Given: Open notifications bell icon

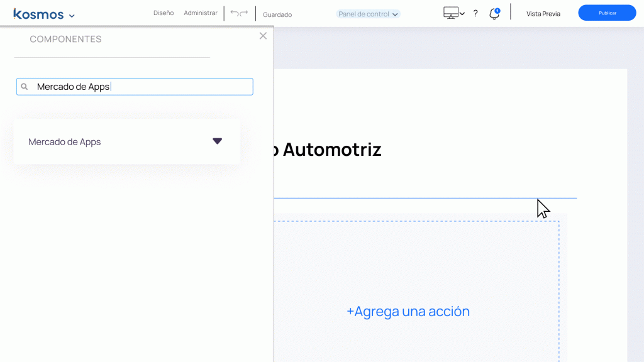Looking at the screenshot, I should click(x=494, y=14).
